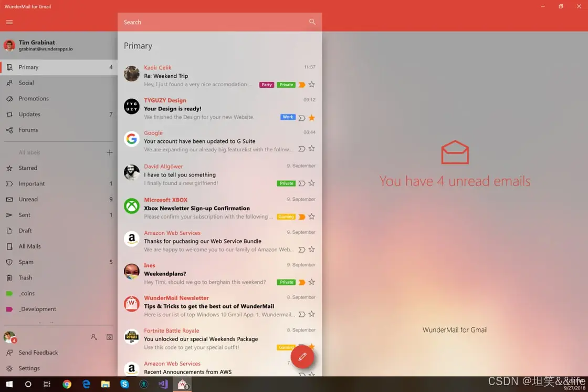Star the Web Service Bundle email
The image size is (588, 392).
coord(312,249)
